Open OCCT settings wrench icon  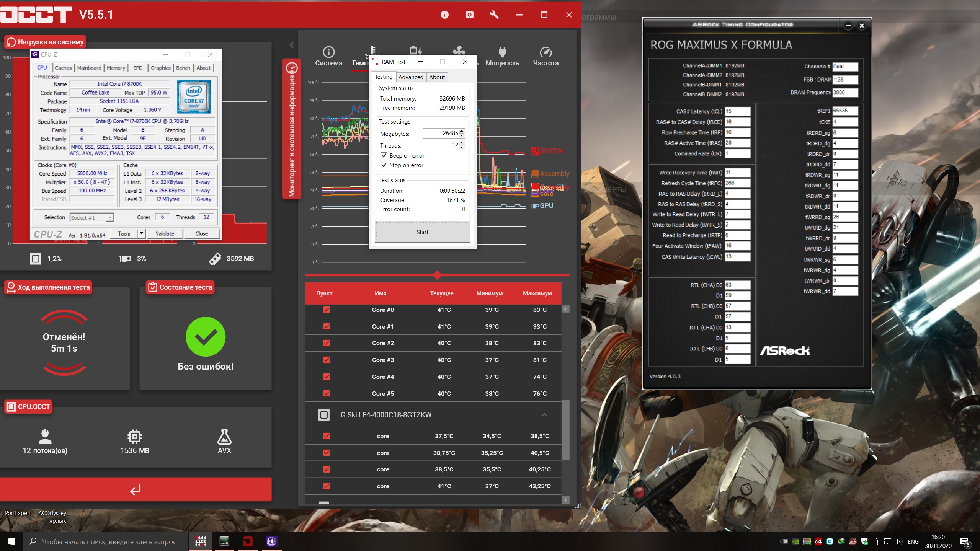click(494, 15)
